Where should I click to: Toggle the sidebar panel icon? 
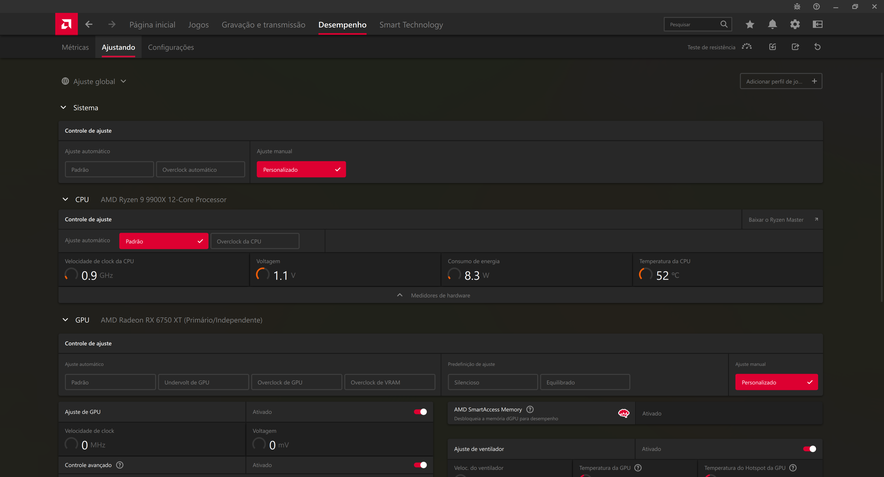(817, 24)
